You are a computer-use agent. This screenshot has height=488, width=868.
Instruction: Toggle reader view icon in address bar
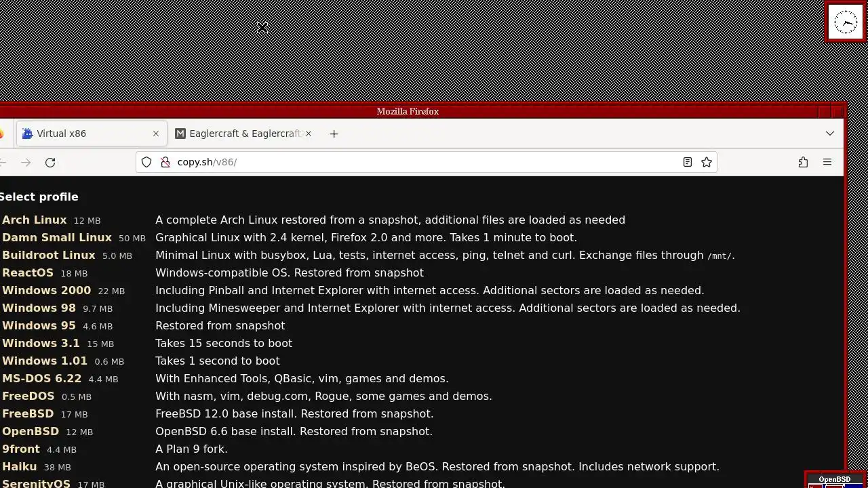(688, 162)
